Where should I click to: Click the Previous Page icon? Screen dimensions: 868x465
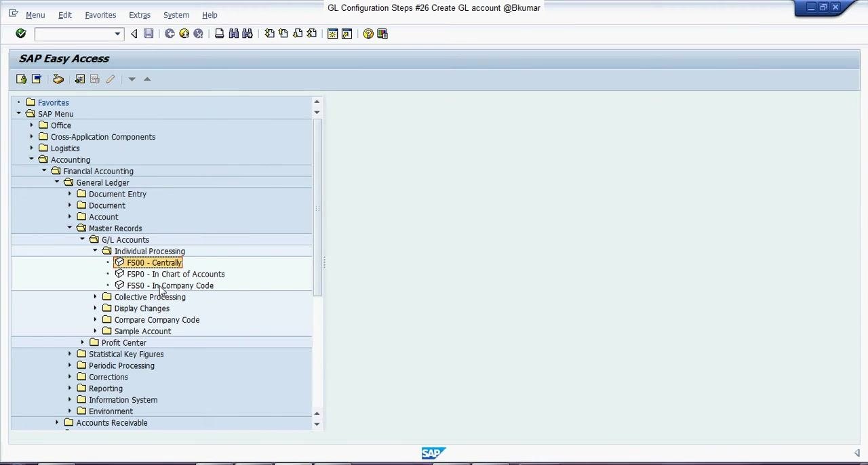[283, 34]
